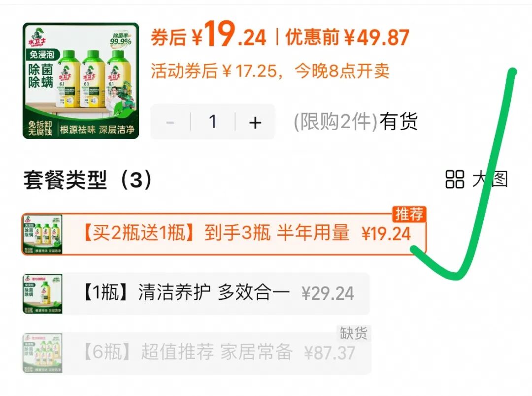The image size is (532, 396).
Task: Tap the 活动券后 ¥17.25 promotion notice
Action: point(270,71)
